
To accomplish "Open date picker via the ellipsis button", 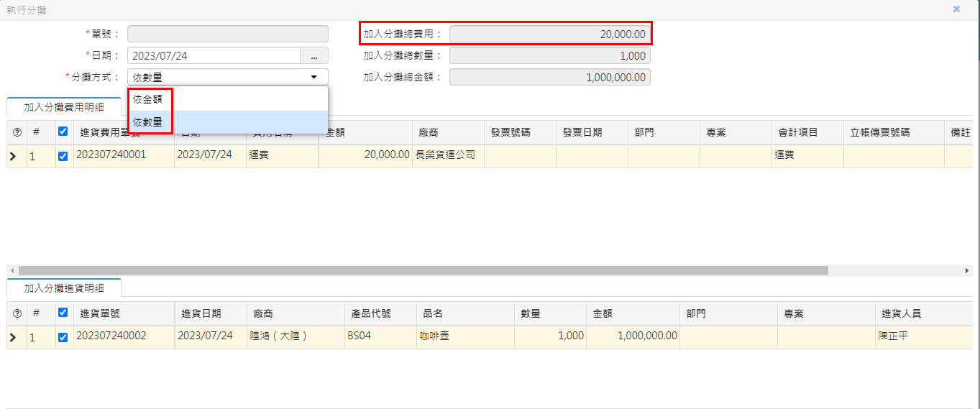I will 314,56.
